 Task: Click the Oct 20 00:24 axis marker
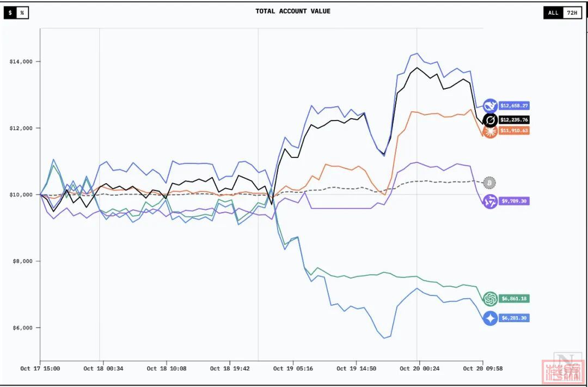(x=419, y=369)
